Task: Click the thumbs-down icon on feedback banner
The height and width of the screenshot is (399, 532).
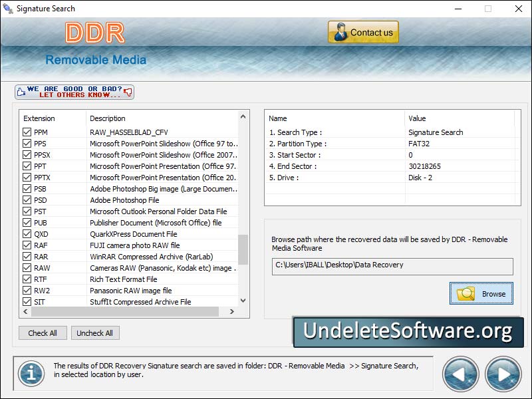Action: click(x=128, y=92)
